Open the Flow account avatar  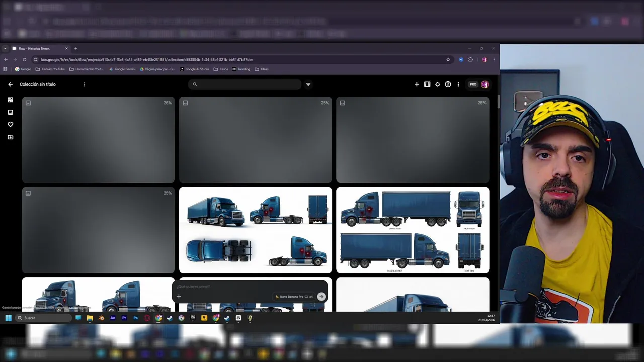tap(485, 84)
